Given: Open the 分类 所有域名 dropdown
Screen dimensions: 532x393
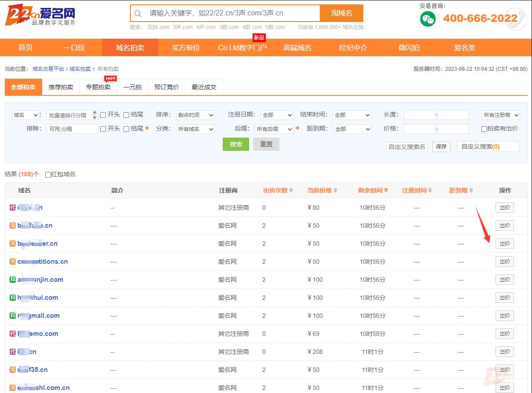Looking at the screenshot, I should click(x=195, y=129).
